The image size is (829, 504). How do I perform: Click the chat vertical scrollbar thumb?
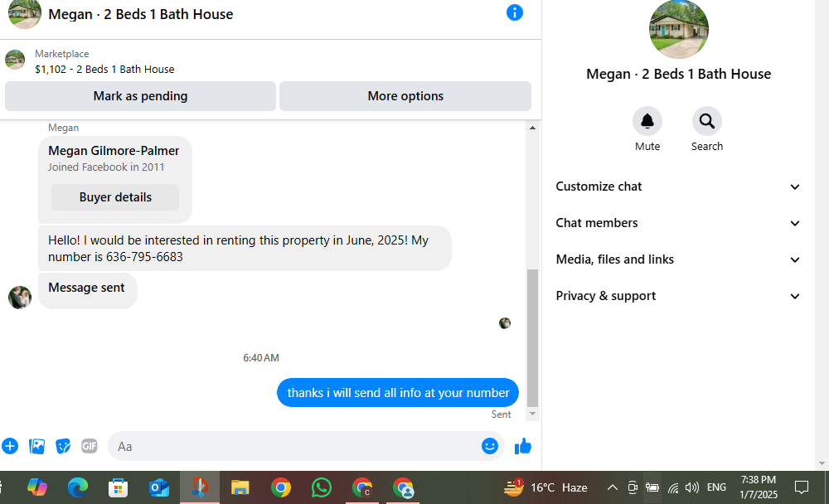(x=532, y=337)
